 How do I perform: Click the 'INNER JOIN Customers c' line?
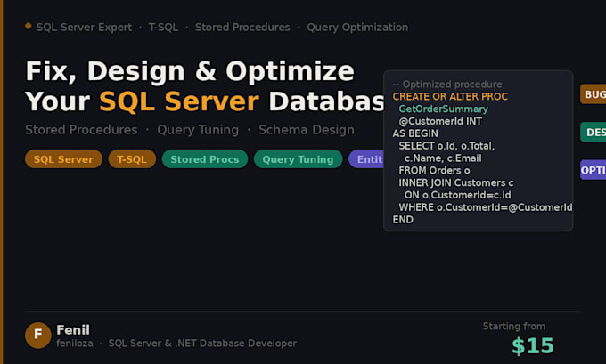coord(456,182)
